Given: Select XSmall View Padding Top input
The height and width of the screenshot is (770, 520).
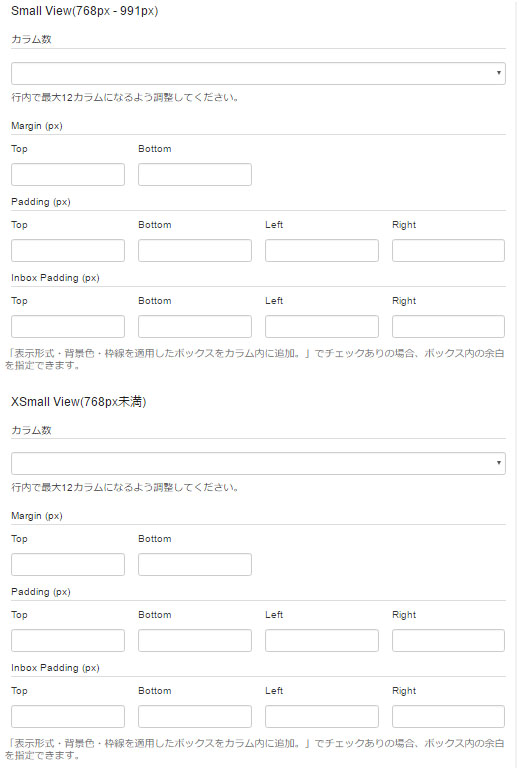Looking at the screenshot, I should tap(68, 640).
